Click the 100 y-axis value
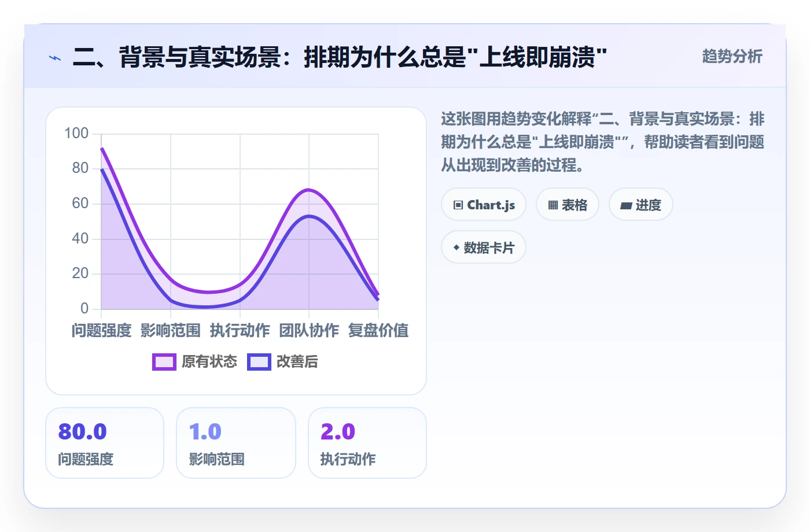Screen dimensions: 810x532 pyautogui.click(x=76, y=134)
